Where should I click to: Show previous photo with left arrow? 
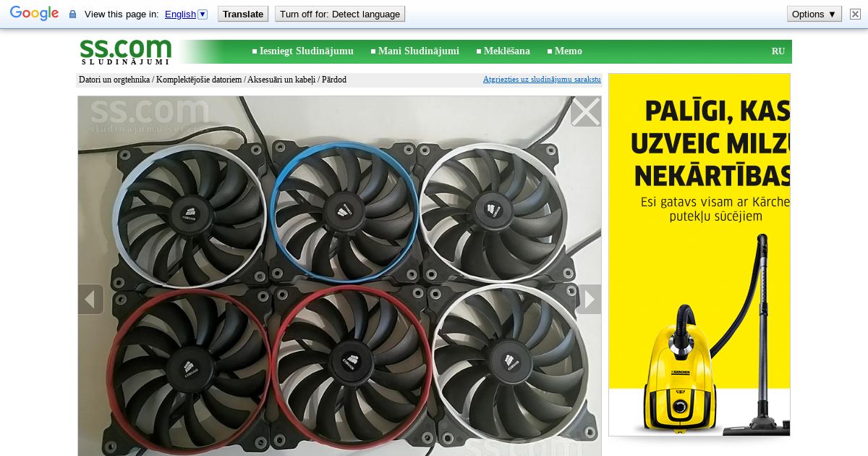(90, 299)
